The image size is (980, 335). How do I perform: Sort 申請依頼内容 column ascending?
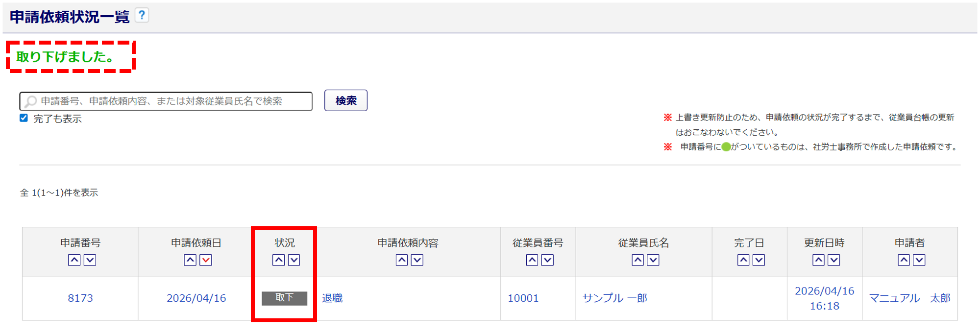click(402, 260)
